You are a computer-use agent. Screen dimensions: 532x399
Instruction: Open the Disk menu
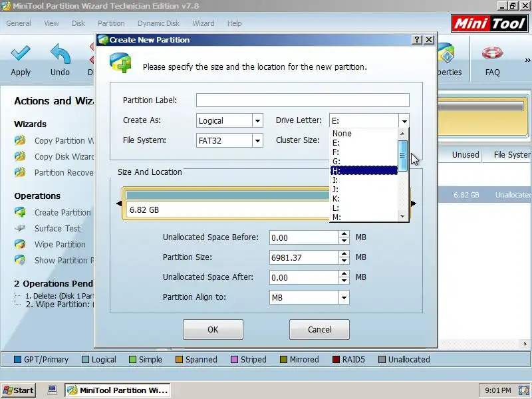tap(78, 23)
